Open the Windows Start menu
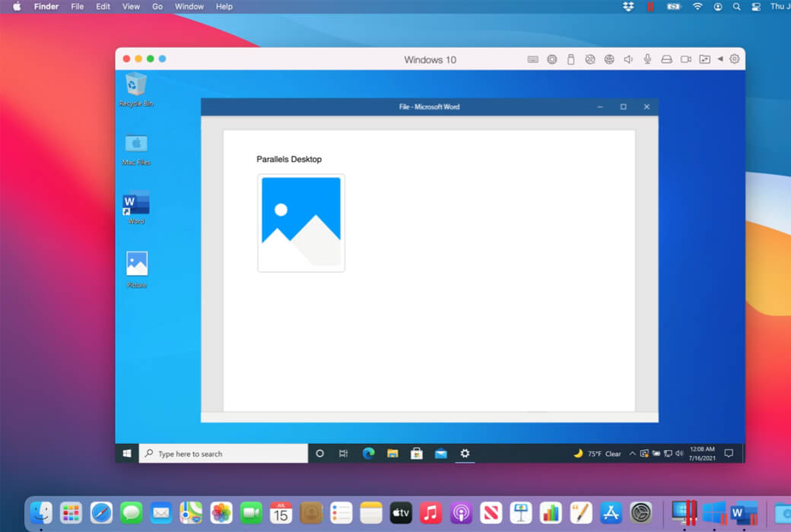This screenshot has width=791, height=532. pos(127,453)
